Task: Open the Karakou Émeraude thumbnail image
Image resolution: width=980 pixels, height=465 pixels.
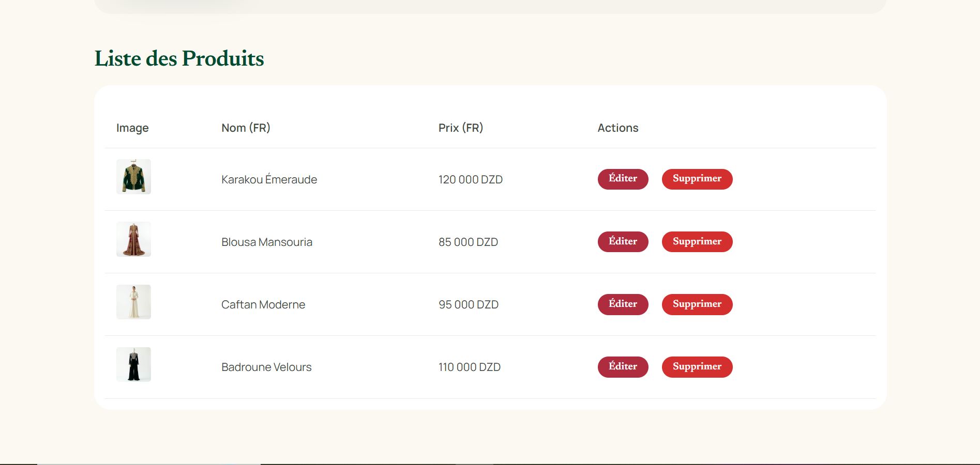Action: tap(133, 177)
